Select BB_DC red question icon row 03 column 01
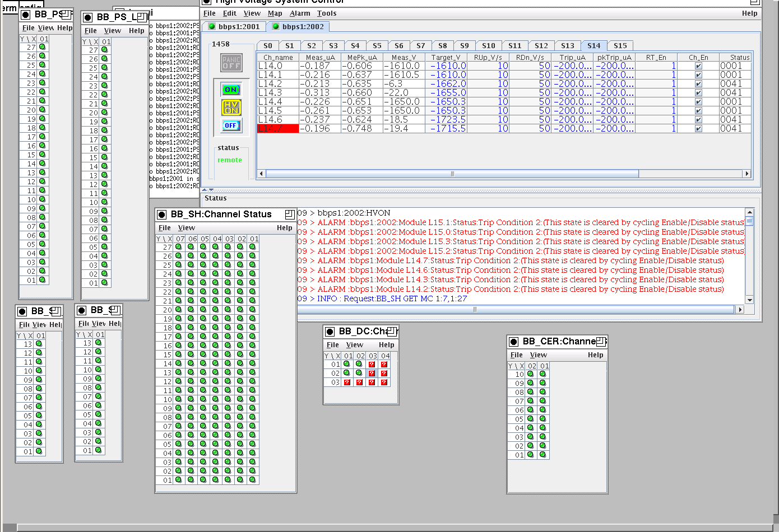Screen dimensions: 779x532 347,382
